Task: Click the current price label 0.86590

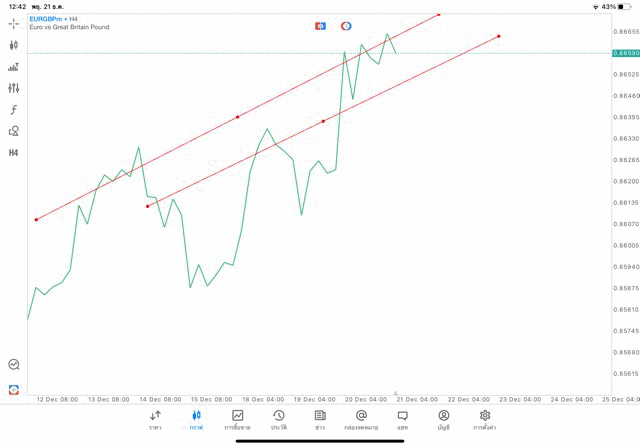Action: tap(625, 52)
